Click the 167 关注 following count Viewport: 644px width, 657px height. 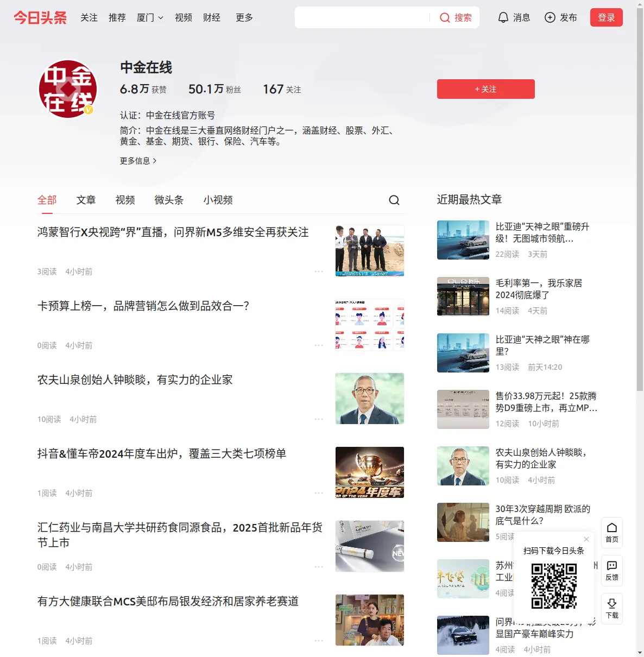pos(282,89)
